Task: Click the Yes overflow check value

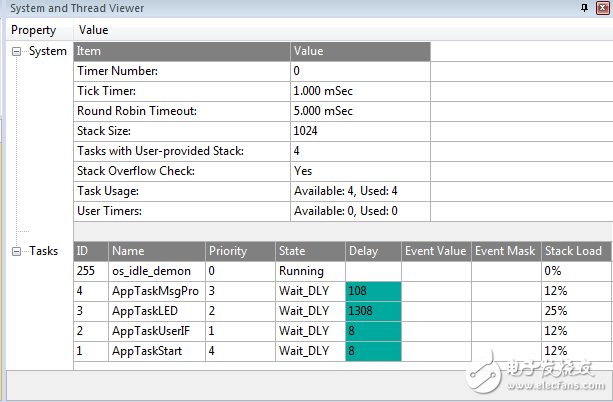Action: [303, 171]
